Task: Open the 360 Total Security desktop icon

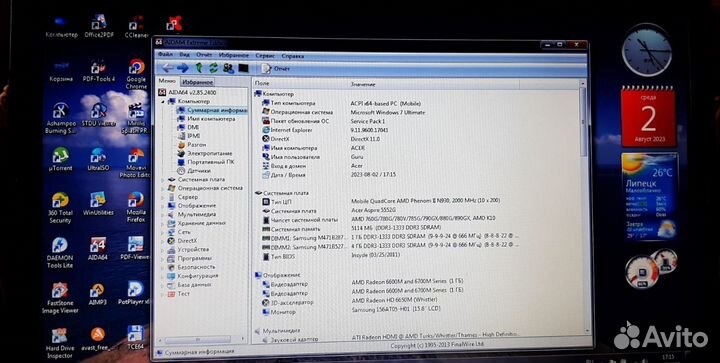Action: (60, 207)
